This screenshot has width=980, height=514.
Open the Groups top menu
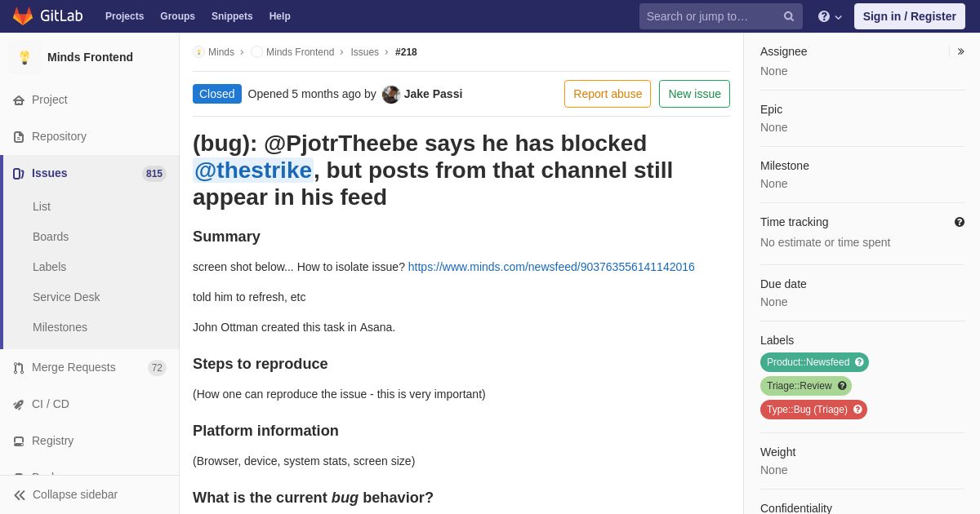177,16
